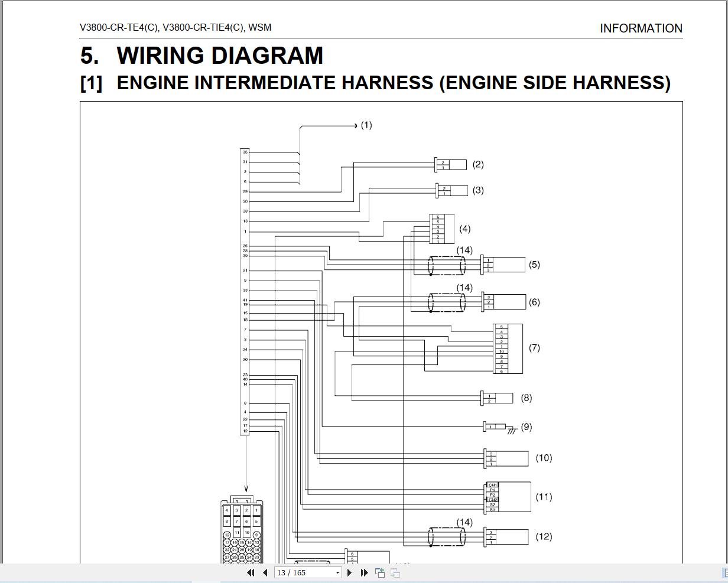Click callout label (5) in the diagram

pyautogui.click(x=534, y=264)
